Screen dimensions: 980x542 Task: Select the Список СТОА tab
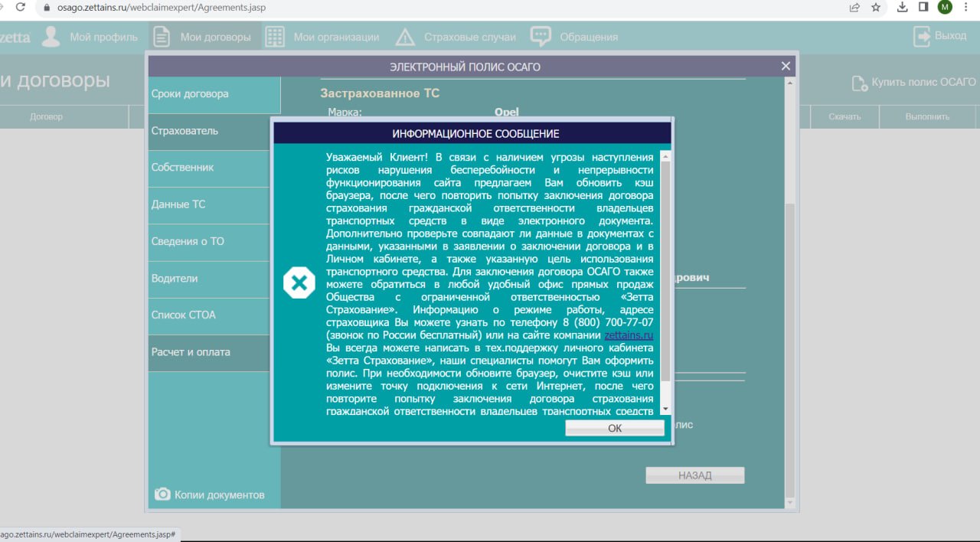click(209, 315)
